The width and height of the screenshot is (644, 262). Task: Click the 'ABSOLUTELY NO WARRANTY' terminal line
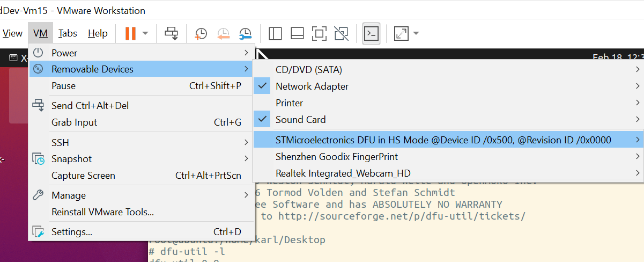click(x=380, y=204)
